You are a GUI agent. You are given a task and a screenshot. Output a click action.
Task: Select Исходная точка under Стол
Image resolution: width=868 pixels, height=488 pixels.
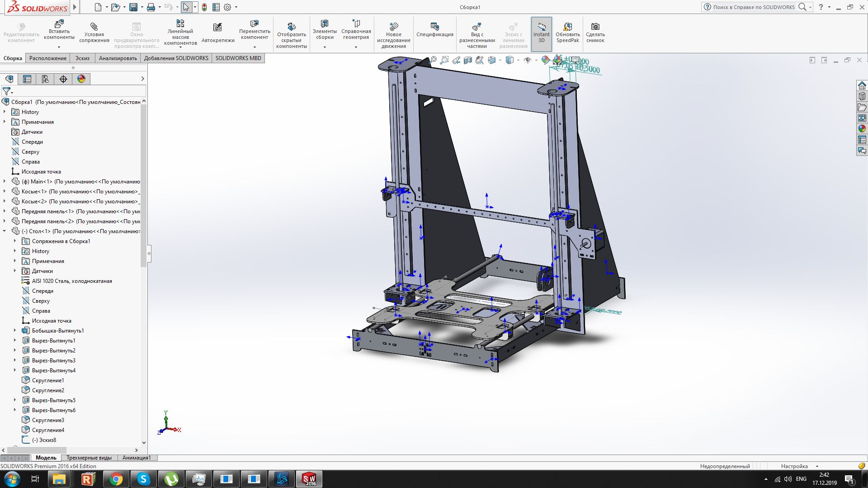click(52, 320)
